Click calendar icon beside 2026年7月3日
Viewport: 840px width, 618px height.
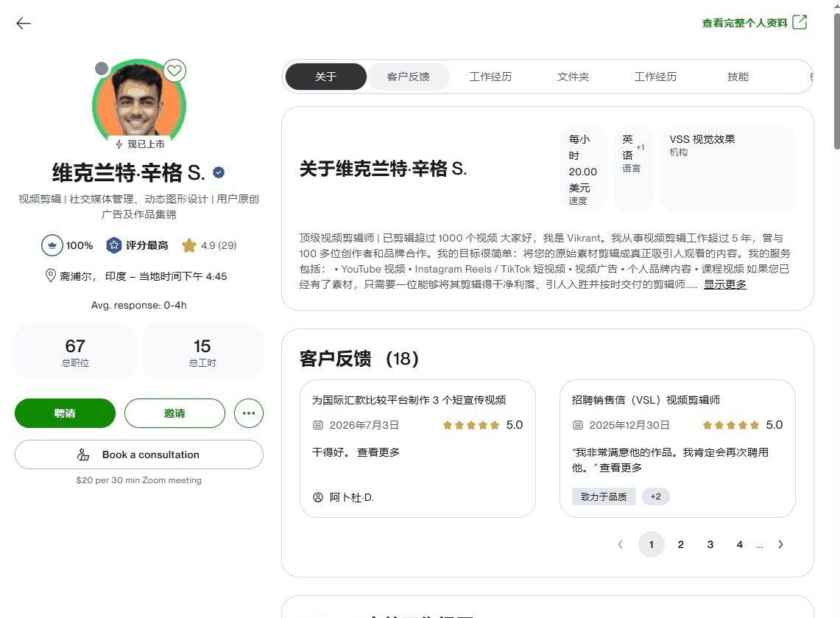point(318,425)
